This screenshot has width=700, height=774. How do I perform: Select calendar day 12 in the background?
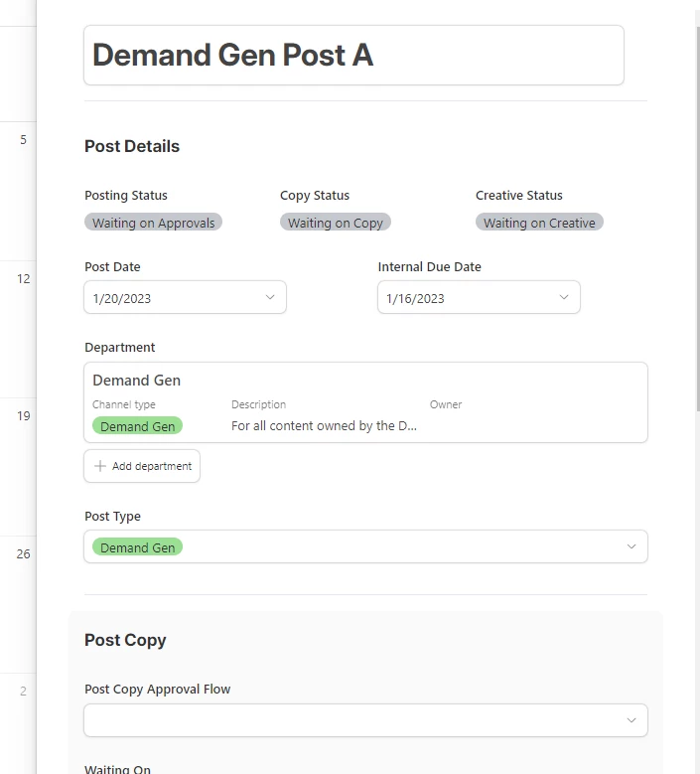(23, 279)
